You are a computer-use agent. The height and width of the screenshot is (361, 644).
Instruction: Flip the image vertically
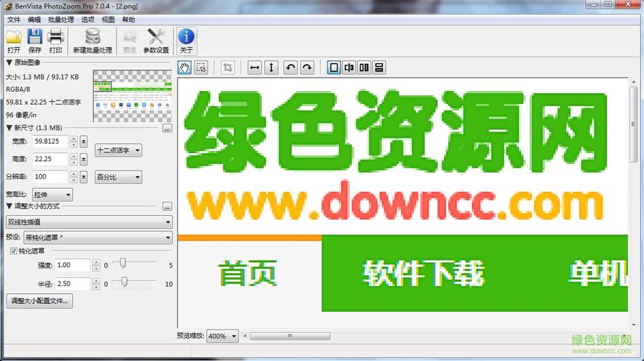click(x=271, y=67)
